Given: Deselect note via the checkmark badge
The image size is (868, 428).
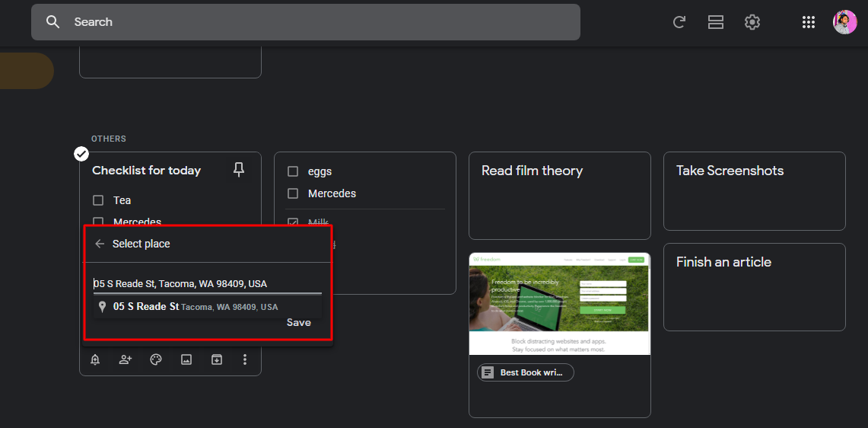Looking at the screenshot, I should 81,154.
